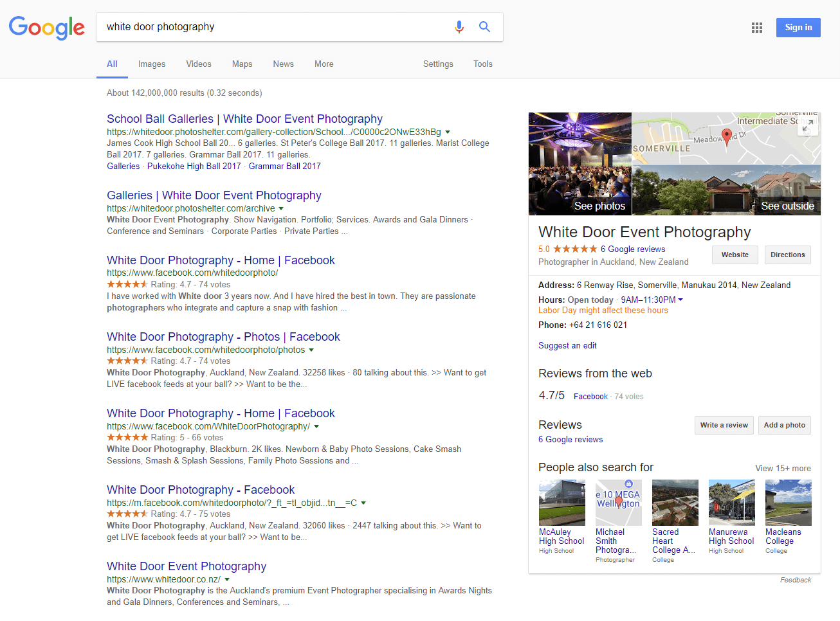Screen dimensions: 840x621
Task: Open dropdown arrow beside whitedoor.co.nz URL
Action: click(227, 580)
